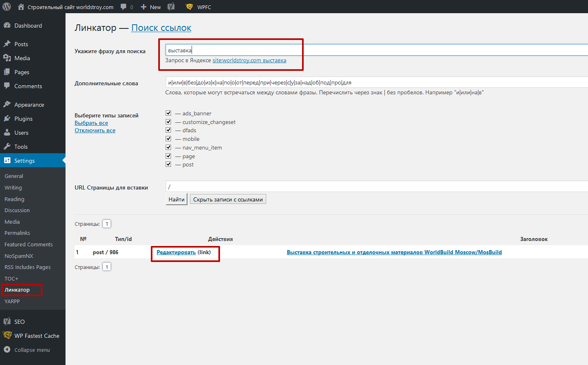Click the URL Страницы для вставки field

tap(377, 187)
